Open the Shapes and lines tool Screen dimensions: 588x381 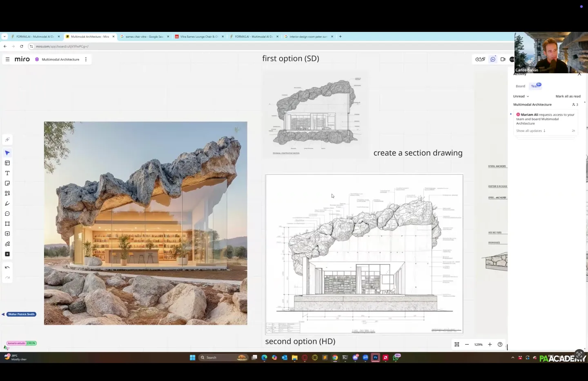point(7,193)
